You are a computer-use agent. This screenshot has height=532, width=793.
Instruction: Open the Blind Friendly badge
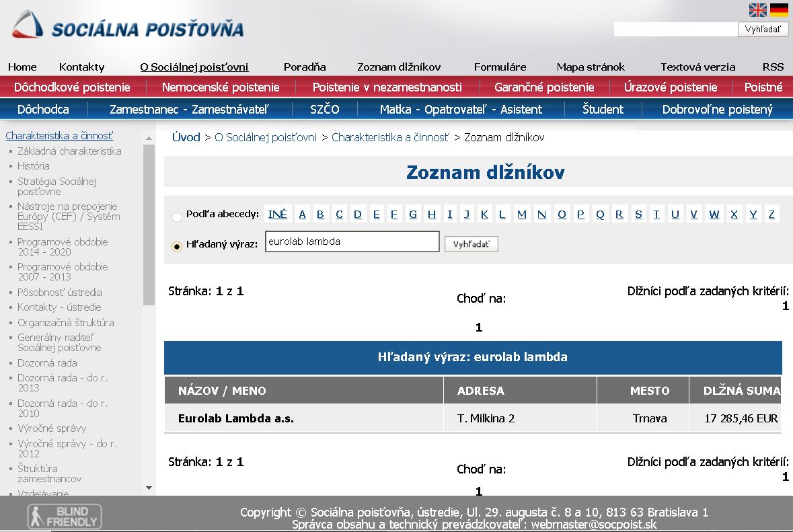click(65, 517)
